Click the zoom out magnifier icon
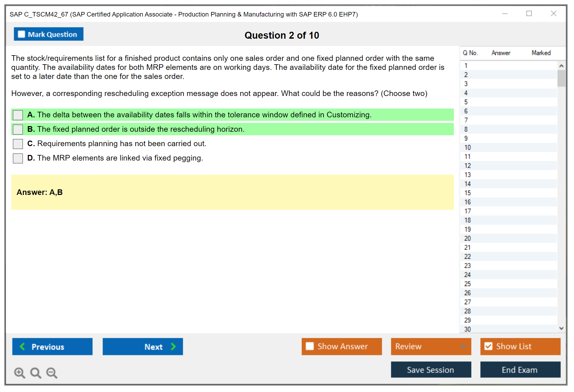 (52, 373)
